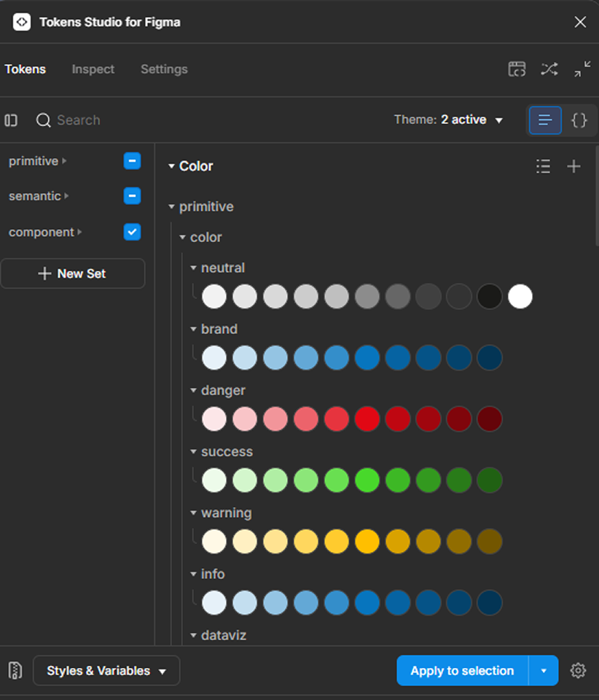Uncheck the component token set
Image resolution: width=599 pixels, height=700 pixels.
[132, 232]
